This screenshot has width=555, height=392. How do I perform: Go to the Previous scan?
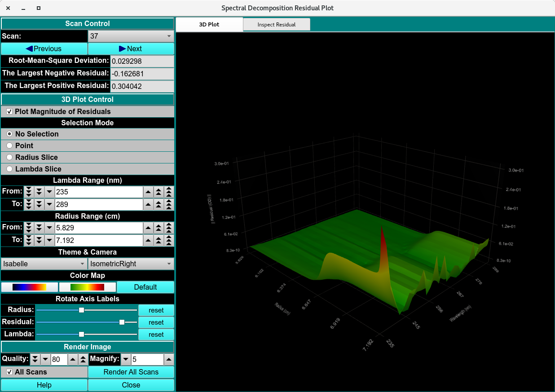44,48
